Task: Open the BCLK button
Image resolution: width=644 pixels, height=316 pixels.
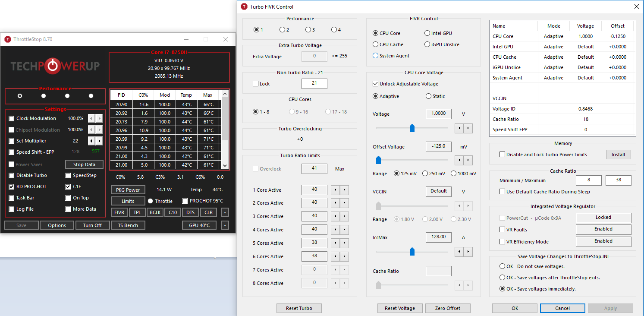Action: (x=155, y=212)
